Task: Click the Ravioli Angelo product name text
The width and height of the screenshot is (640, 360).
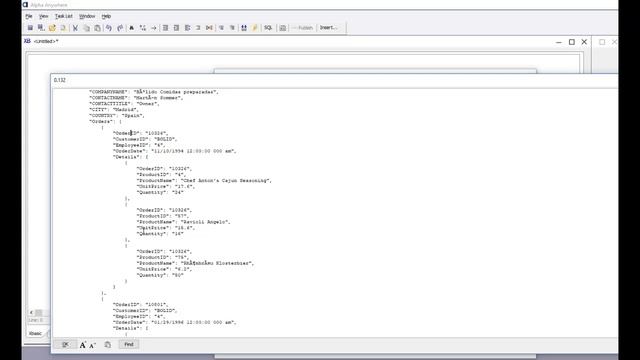Action: point(204,222)
